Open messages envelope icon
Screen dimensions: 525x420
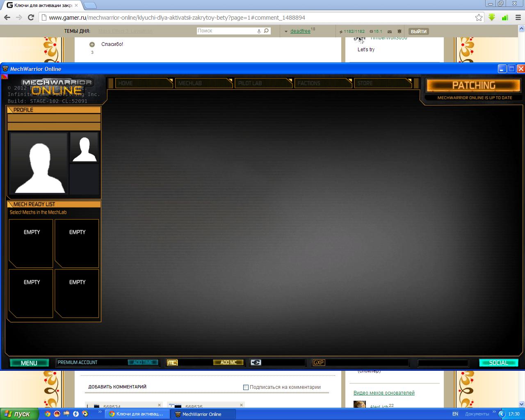click(x=390, y=31)
